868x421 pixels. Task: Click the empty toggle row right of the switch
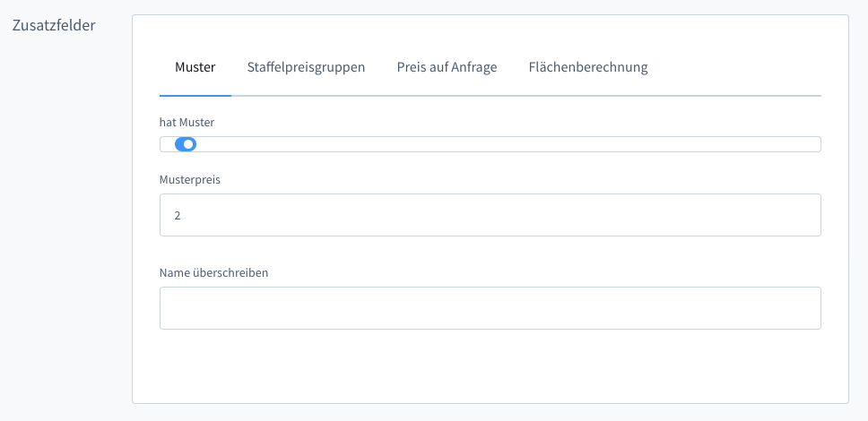click(x=502, y=144)
